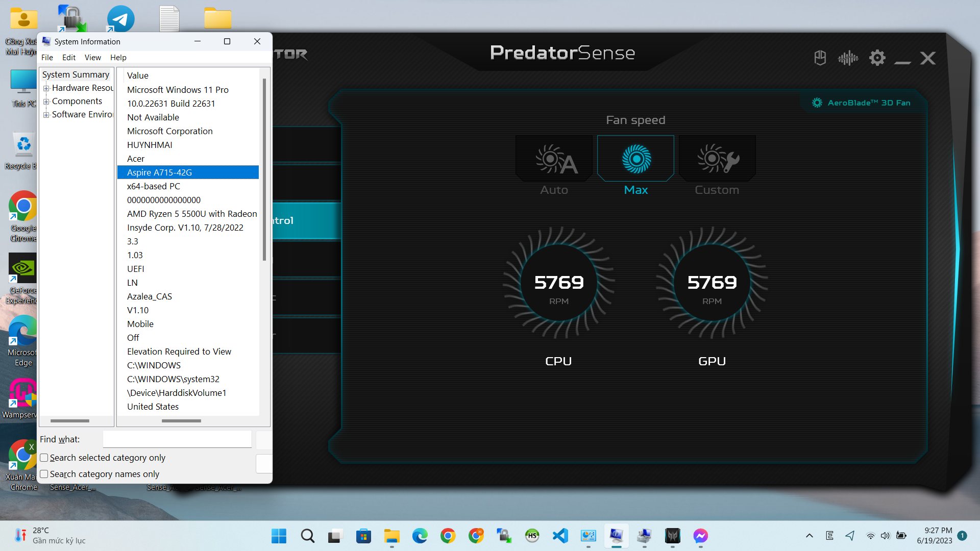Expand Software Environment tree node

click(x=46, y=115)
